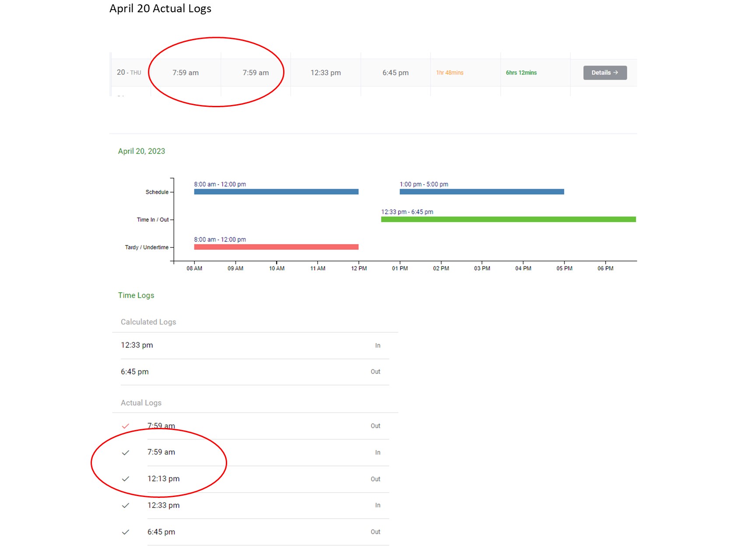747x560 pixels.
Task: Select the blue 8:00 am - 12:00 pm schedule bar
Action: (x=276, y=192)
